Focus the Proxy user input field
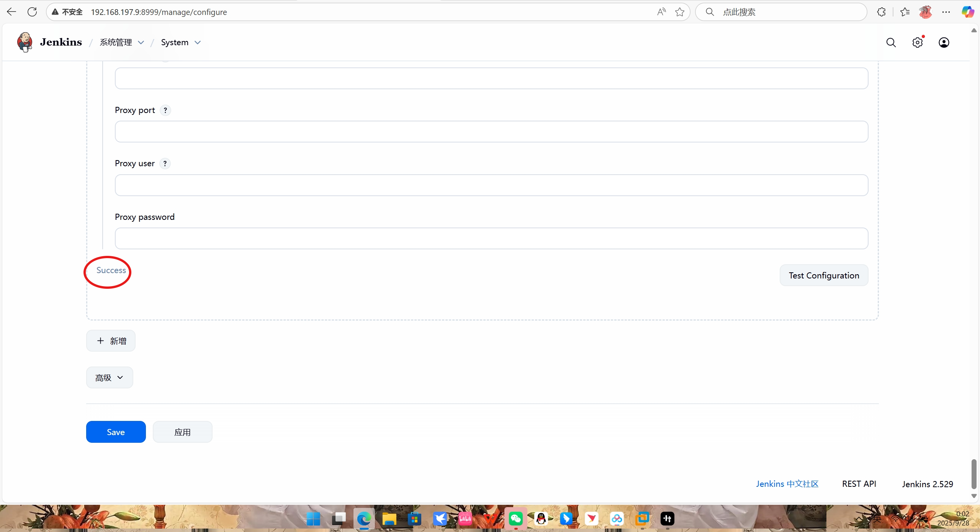 (491, 185)
